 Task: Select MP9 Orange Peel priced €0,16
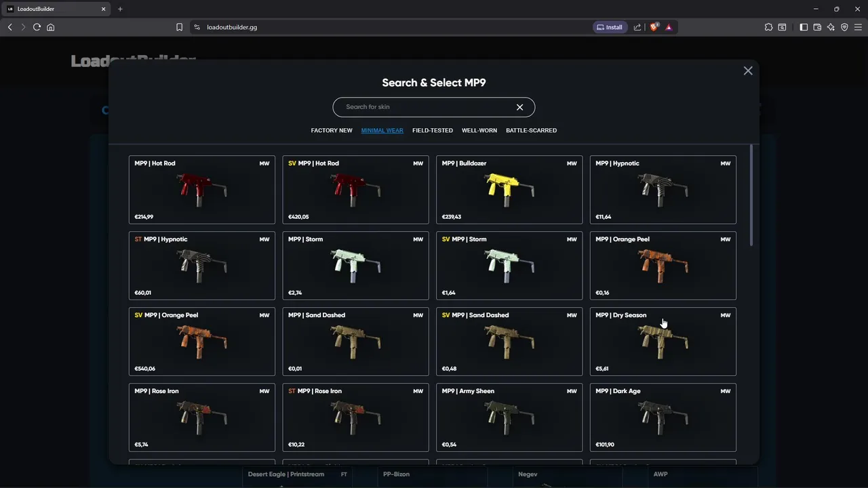pyautogui.click(x=663, y=266)
